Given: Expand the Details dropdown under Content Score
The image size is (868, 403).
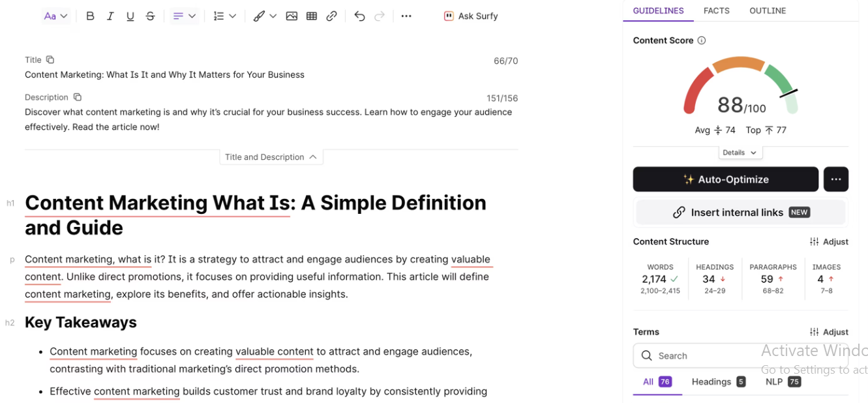Looking at the screenshot, I should click(740, 152).
